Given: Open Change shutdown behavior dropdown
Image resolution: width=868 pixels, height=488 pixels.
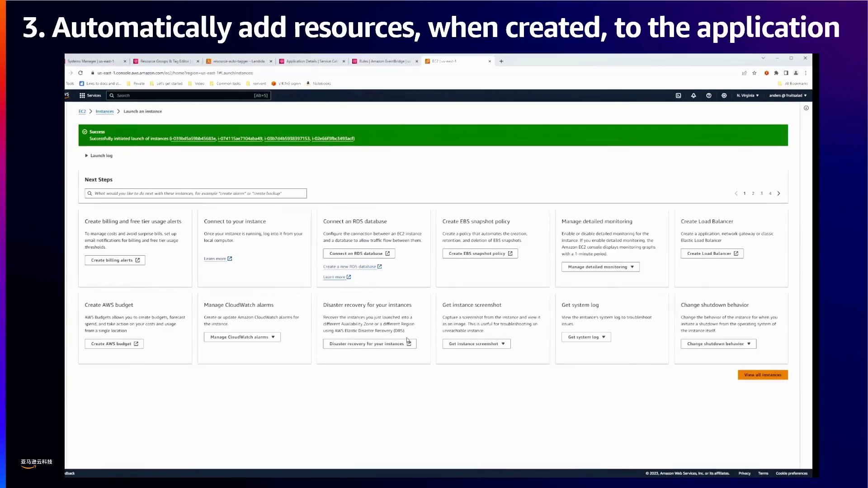Looking at the screenshot, I should (x=718, y=344).
